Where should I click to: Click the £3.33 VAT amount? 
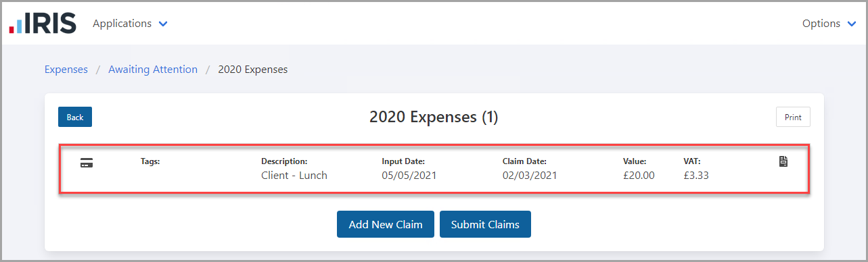[696, 176]
